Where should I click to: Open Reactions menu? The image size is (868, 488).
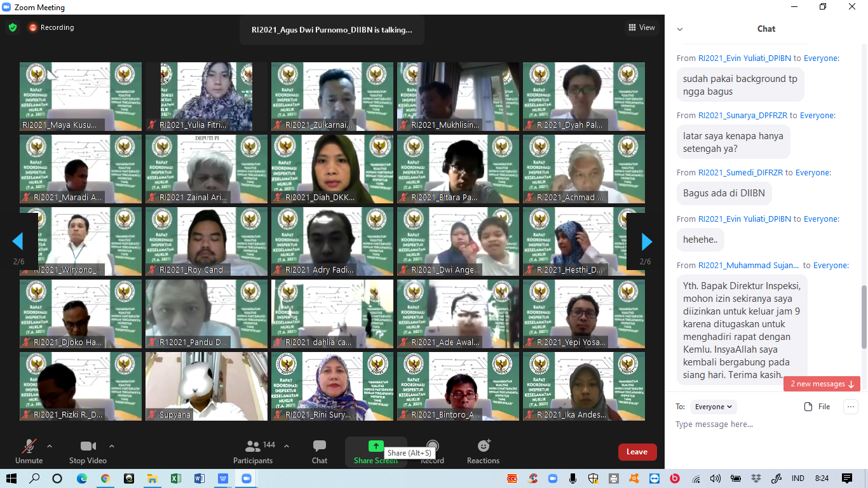click(x=483, y=451)
